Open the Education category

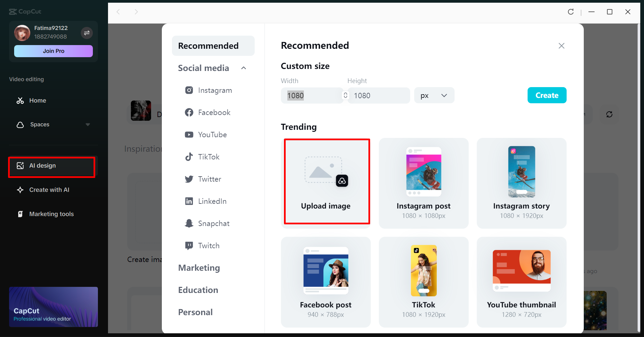coord(198,290)
